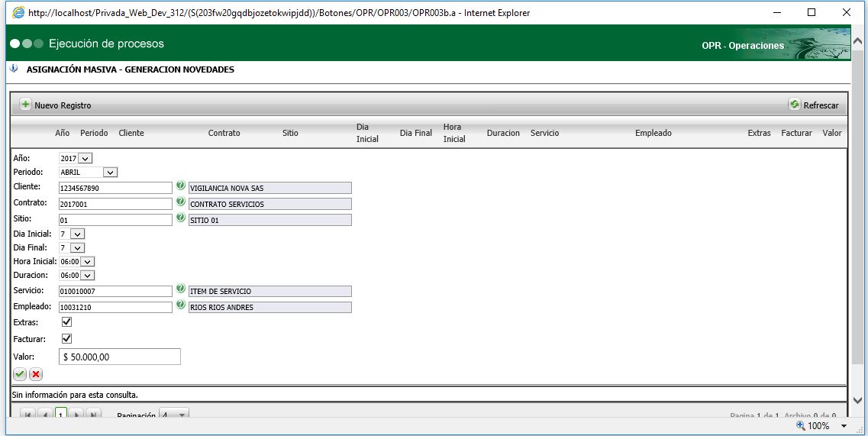The width and height of the screenshot is (868, 436).
Task: Click the Empleado column header
Action: click(653, 133)
